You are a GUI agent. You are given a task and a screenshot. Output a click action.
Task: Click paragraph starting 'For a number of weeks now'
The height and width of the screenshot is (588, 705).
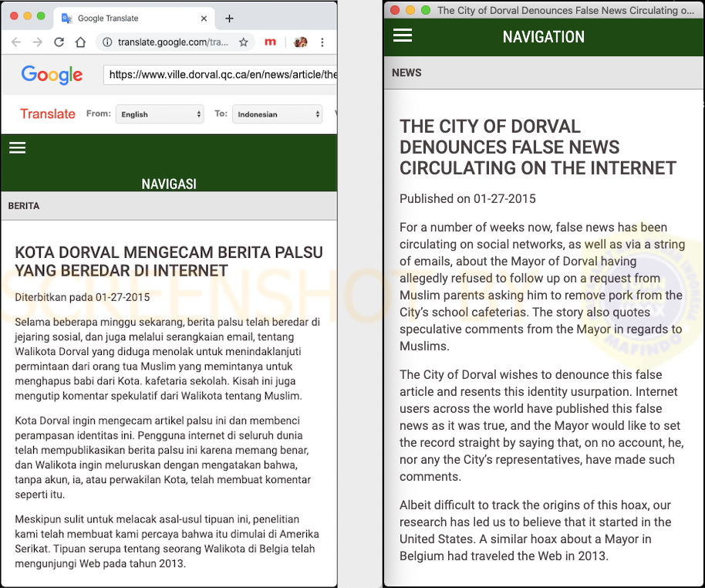pyautogui.click(x=542, y=286)
